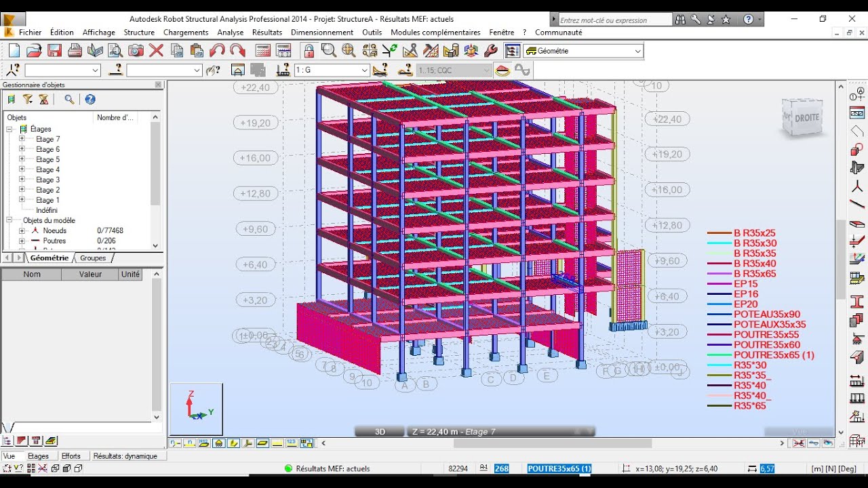Image resolution: width=868 pixels, height=488 pixels.
Task: Expand the Poutres tree node
Action: coord(22,241)
